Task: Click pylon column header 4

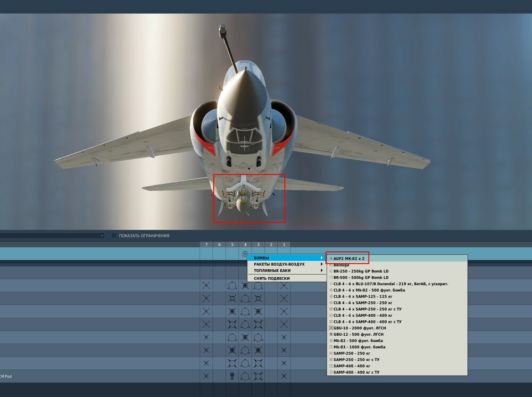Action: pos(245,244)
